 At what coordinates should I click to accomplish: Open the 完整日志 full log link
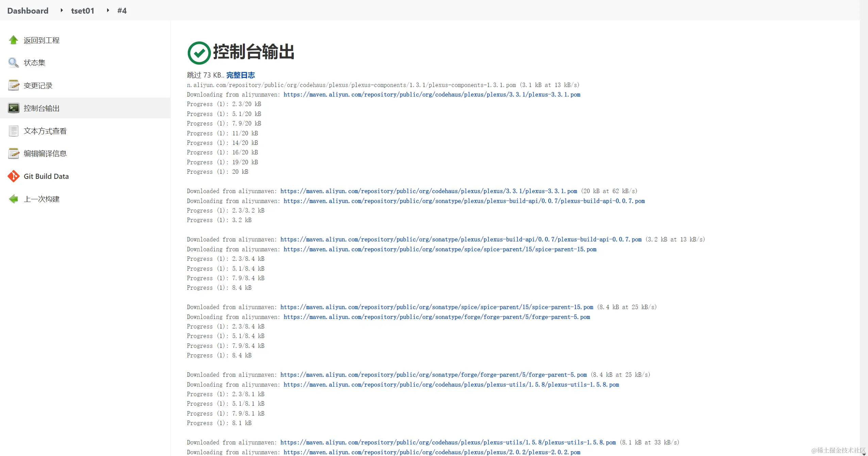pos(240,75)
